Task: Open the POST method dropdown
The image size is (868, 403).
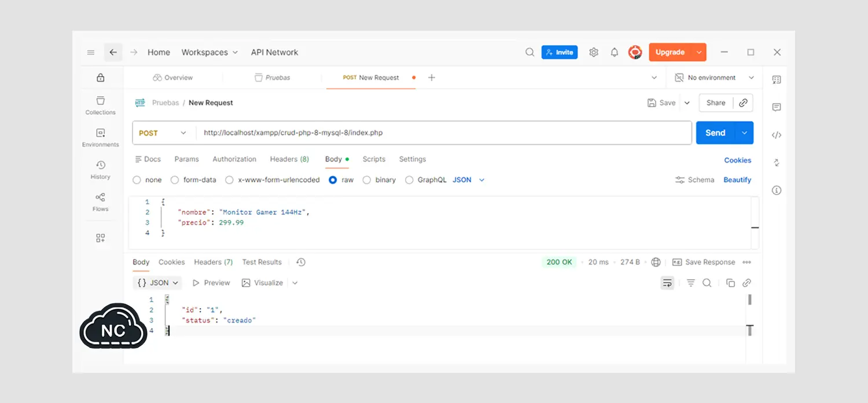Action: 164,133
